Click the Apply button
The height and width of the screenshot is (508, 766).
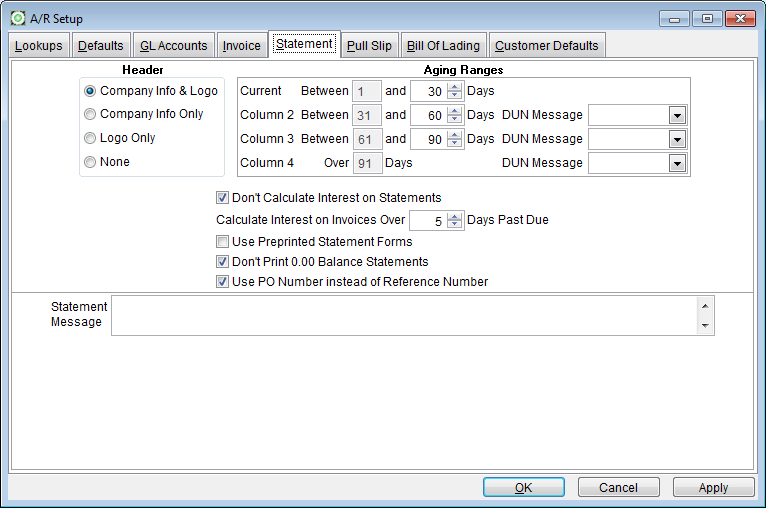713,488
